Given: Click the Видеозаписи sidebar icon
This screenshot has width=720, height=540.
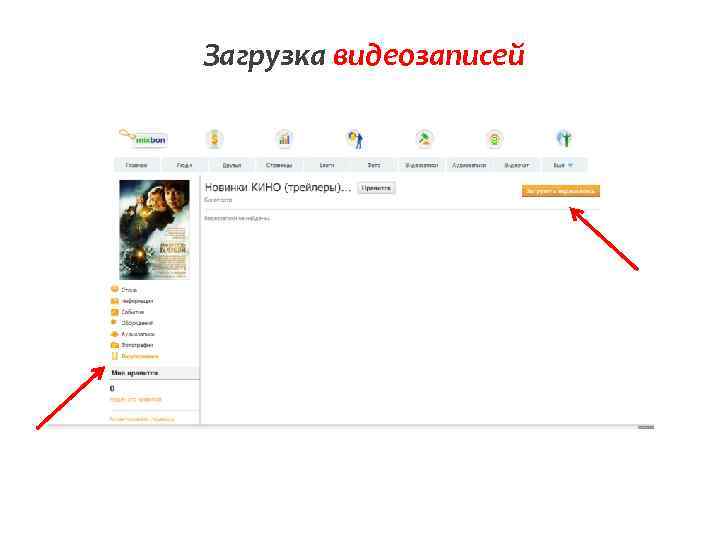Looking at the screenshot, I should click(x=114, y=356).
